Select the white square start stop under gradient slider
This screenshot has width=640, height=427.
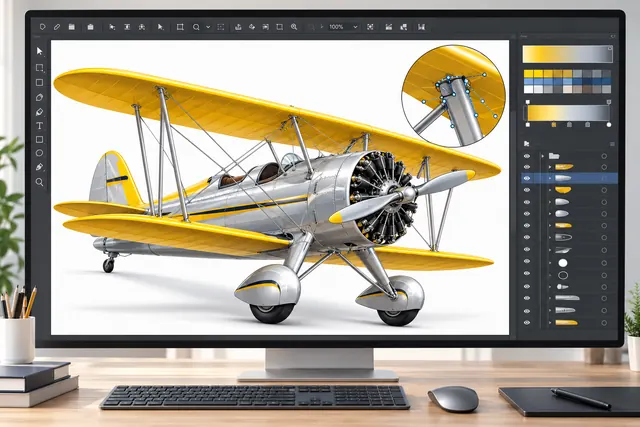[x=528, y=125]
